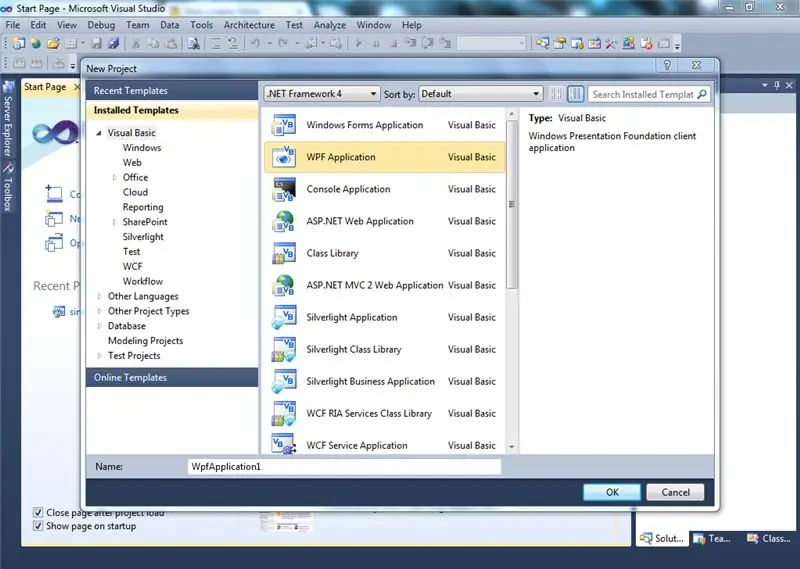This screenshot has height=569, width=800.
Task: Expand the Other Languages tree node
Action: click(99, 296)
